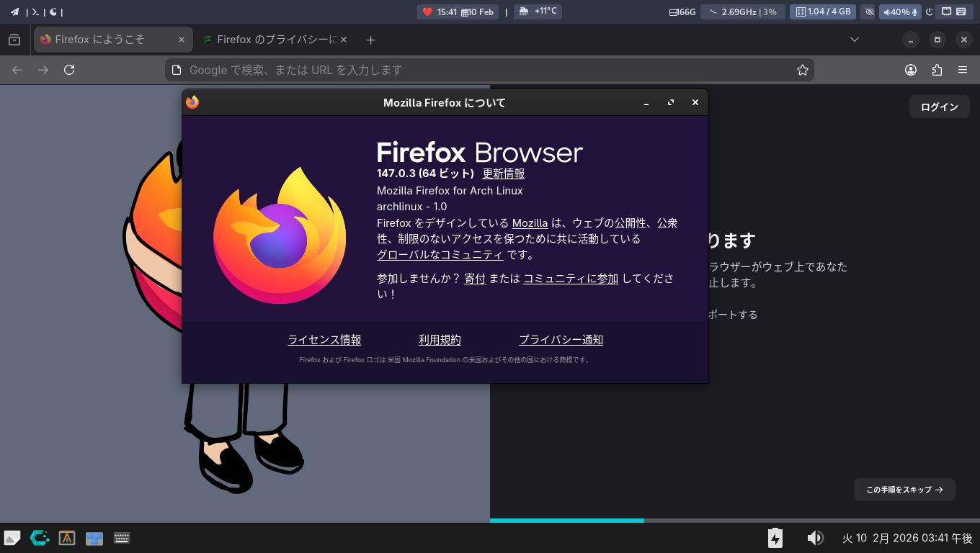The height and width of the screenshot is (553, 980).
Task: Go forward with the right arrow button
Action: 43,70
